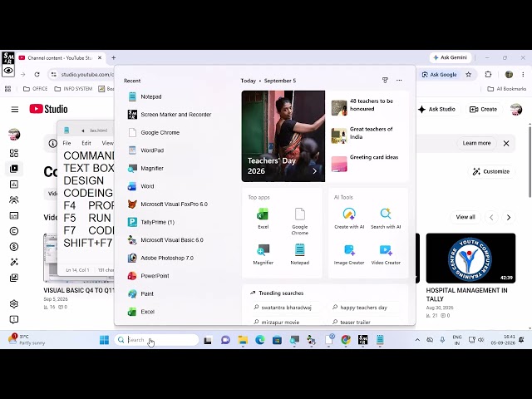
Task: Click the Learn more button
Action: pos(476,143)
